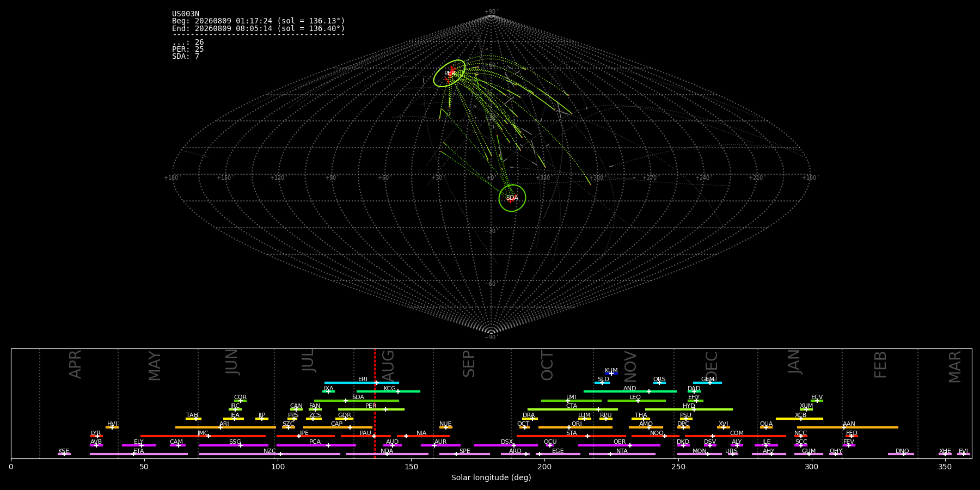Select the cyan GEM shower bar
Viewport: 980px width, 490px height.
click(x=707, y=383)
